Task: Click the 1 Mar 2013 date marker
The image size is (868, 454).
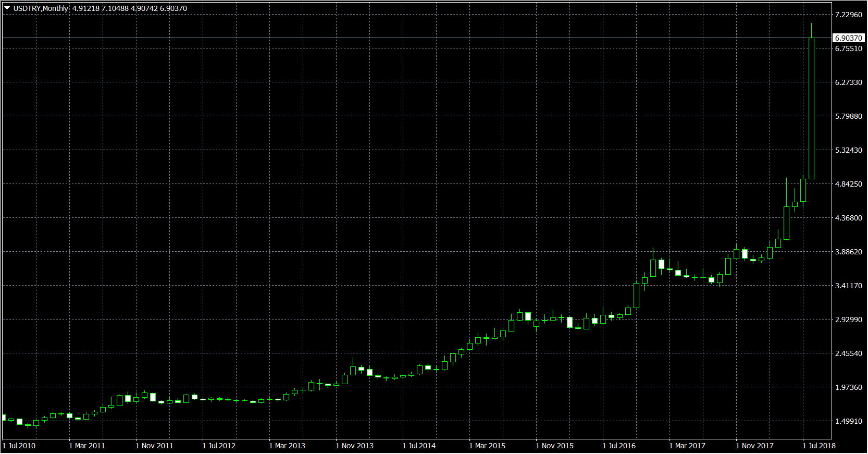Action: pos(288,446)
